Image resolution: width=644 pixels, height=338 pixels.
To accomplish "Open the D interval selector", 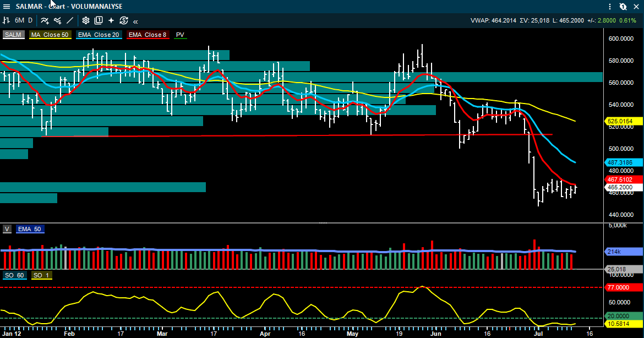I will pos(30,20).
